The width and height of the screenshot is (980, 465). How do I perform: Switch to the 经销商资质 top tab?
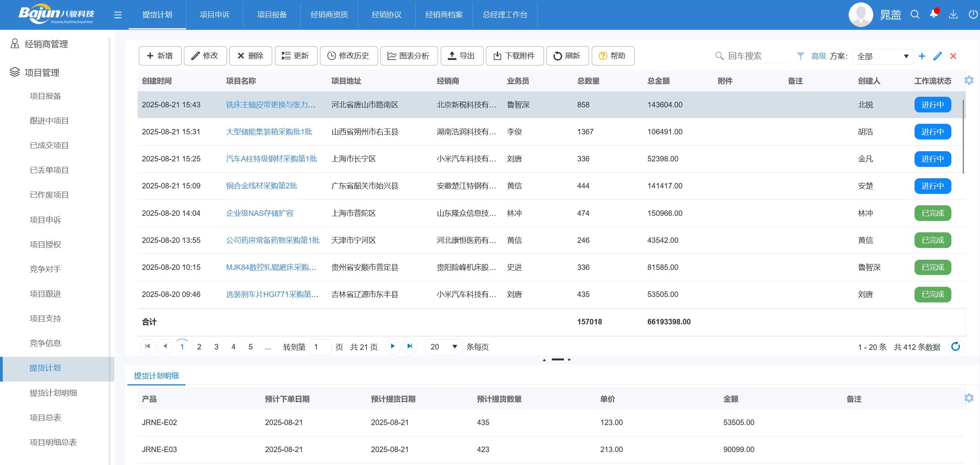tap(329, 15)
